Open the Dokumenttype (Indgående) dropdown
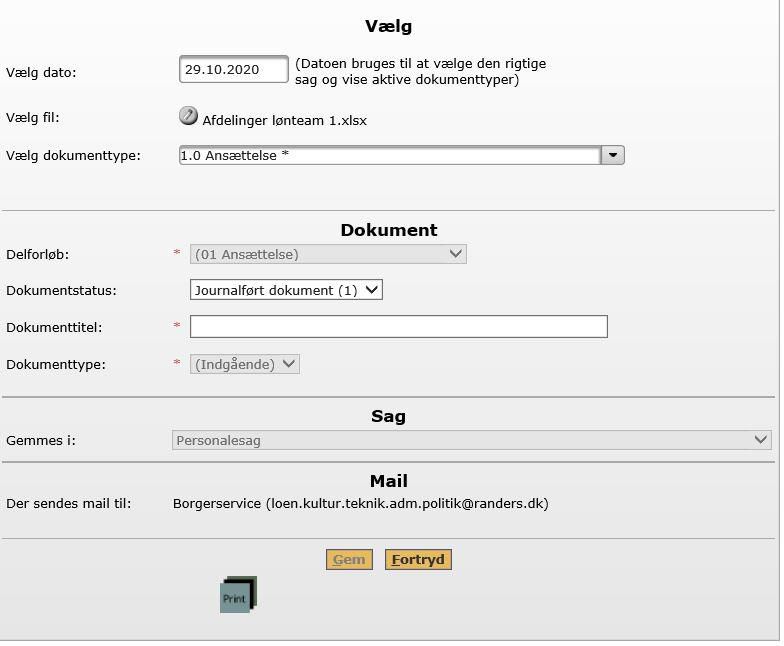This screenshot has width=784, height=646. click(244, 364)
